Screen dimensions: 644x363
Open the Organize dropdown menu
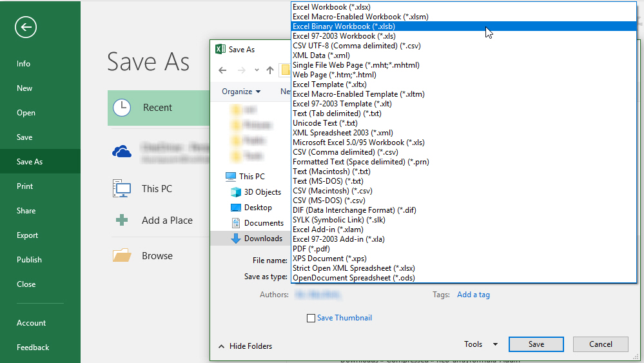[241, 92]
